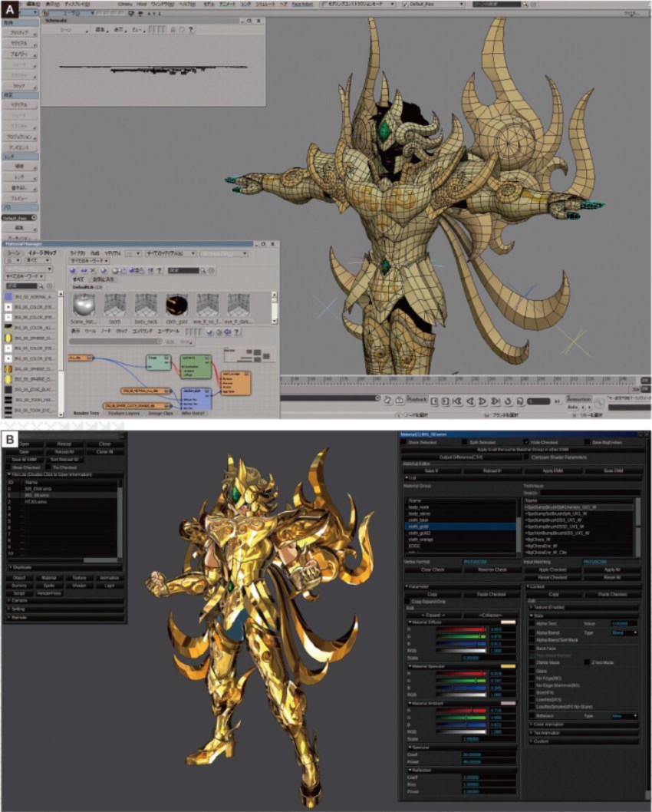
Task: Switch to the Render Tree tab
Action: 86,413
